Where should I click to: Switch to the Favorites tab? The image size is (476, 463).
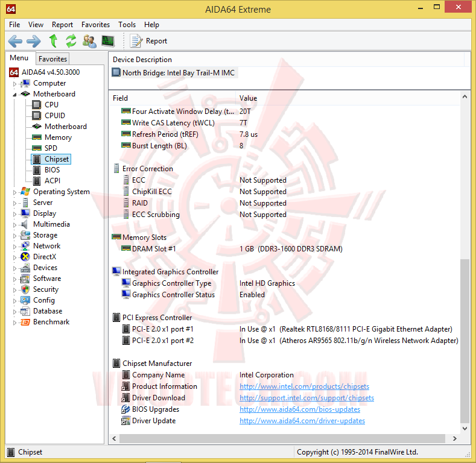pos(52,59)
